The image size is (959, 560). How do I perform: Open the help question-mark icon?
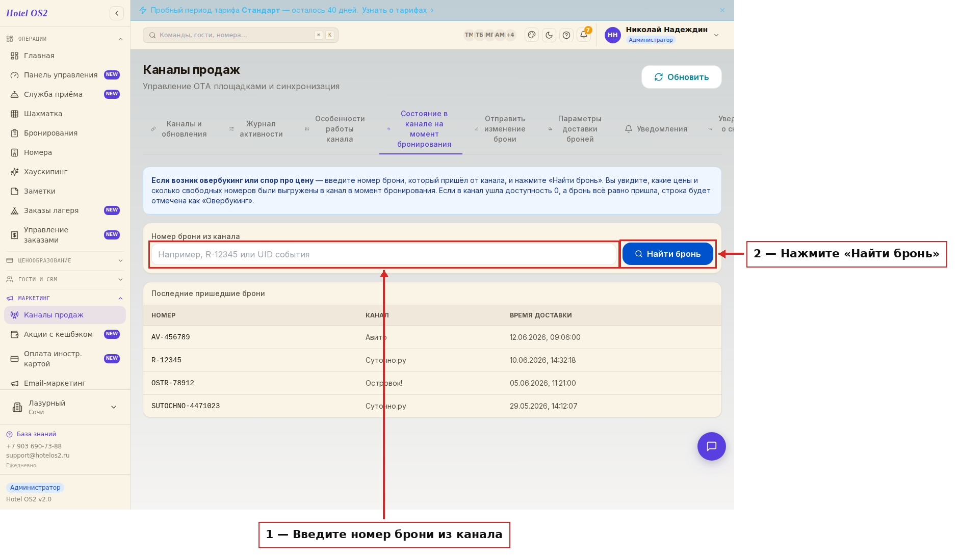click(x=566, y=35)
